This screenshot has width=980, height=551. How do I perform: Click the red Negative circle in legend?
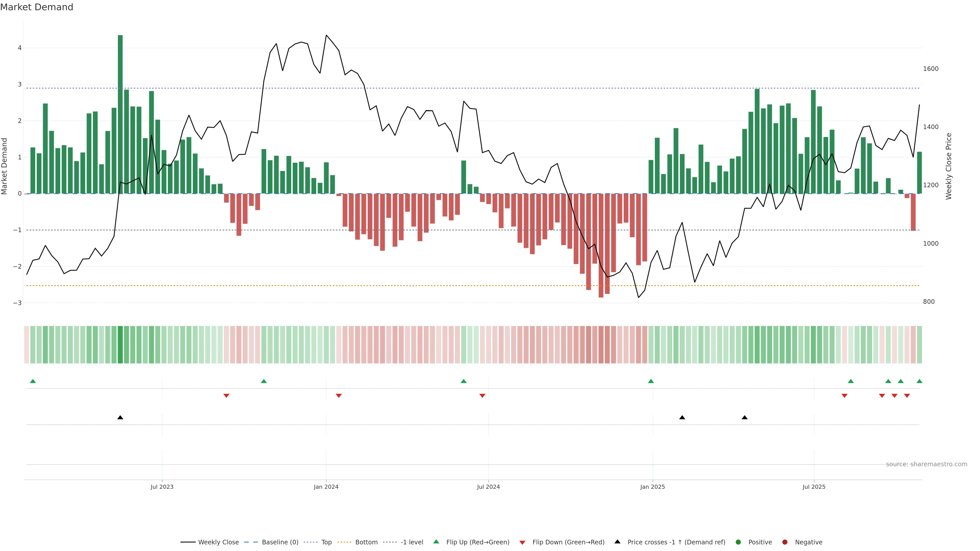tap(785, 542)
